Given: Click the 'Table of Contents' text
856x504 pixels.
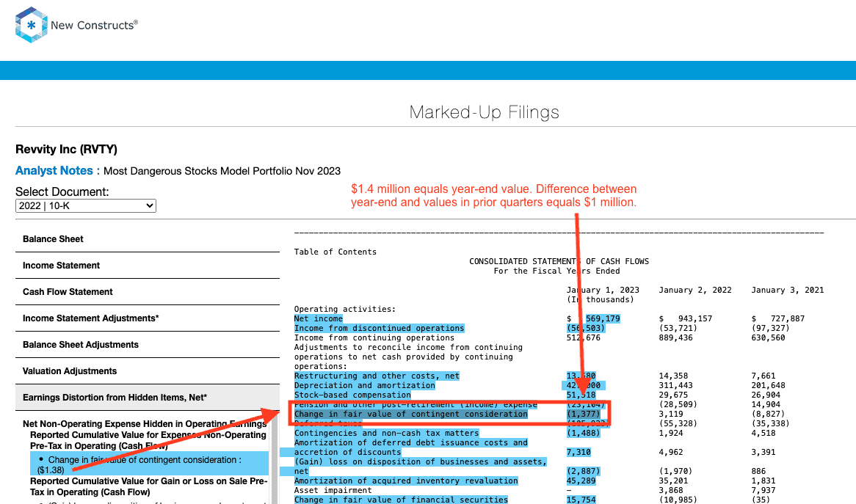Looking at the screenshot, I should (x=335, y=252).
